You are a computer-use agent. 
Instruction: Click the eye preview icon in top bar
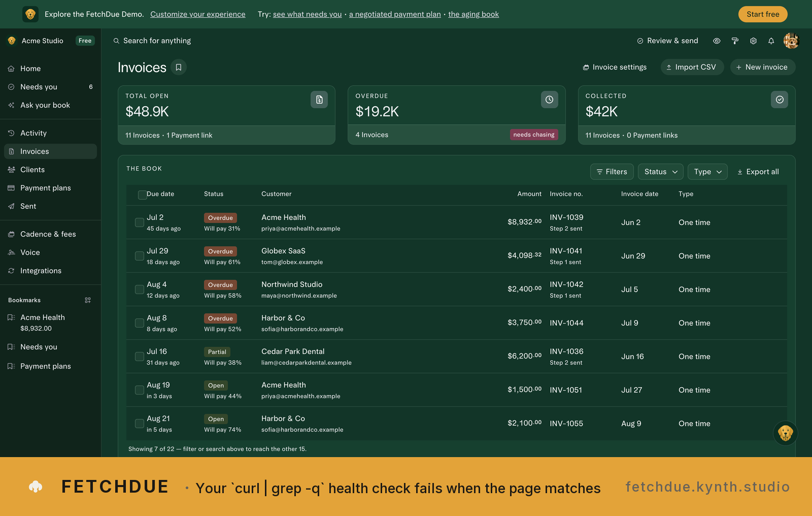click(x=717, y=41)
